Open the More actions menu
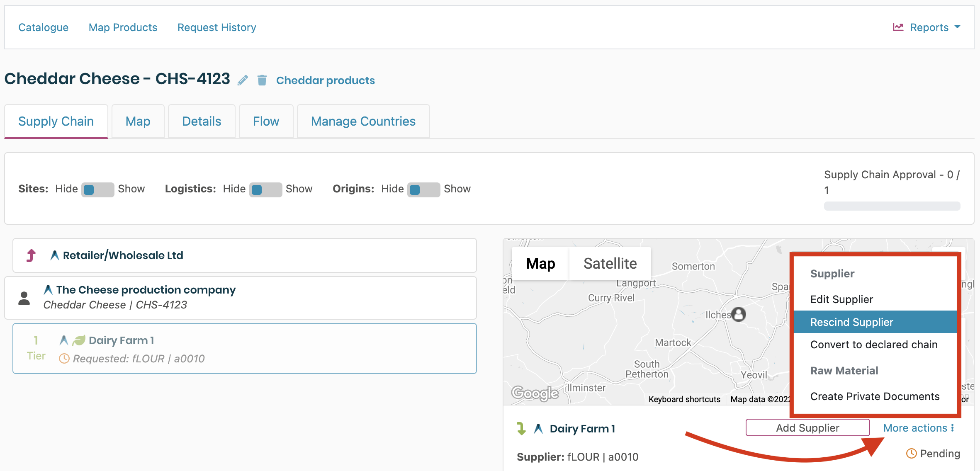The width and height of the screenshot is (980, 471). click(918, 428)
